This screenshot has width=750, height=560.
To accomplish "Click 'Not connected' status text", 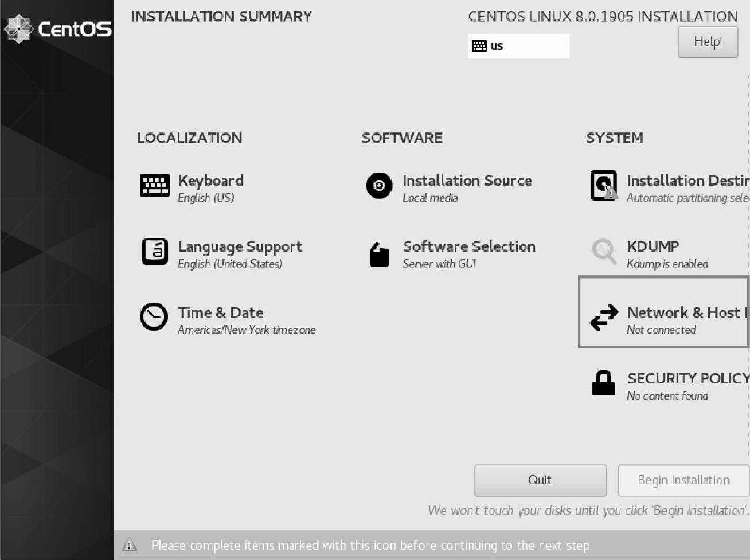I will coord(661,330).
